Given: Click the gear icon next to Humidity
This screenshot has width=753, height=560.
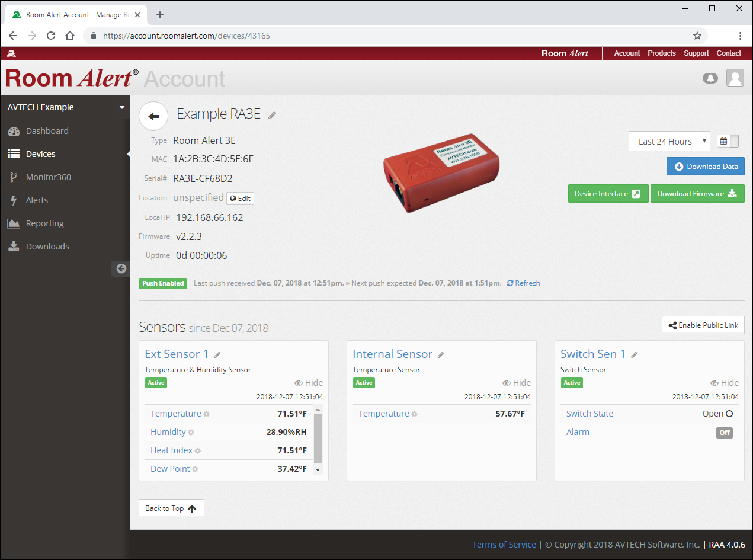Looking at the screenshot, I should coord(191,433).
